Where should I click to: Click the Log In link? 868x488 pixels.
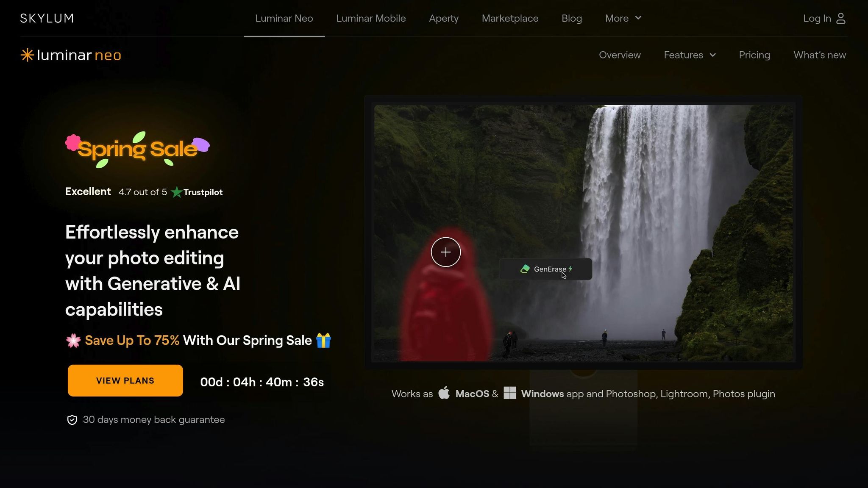pyautogui.click(x=817, y=18)
